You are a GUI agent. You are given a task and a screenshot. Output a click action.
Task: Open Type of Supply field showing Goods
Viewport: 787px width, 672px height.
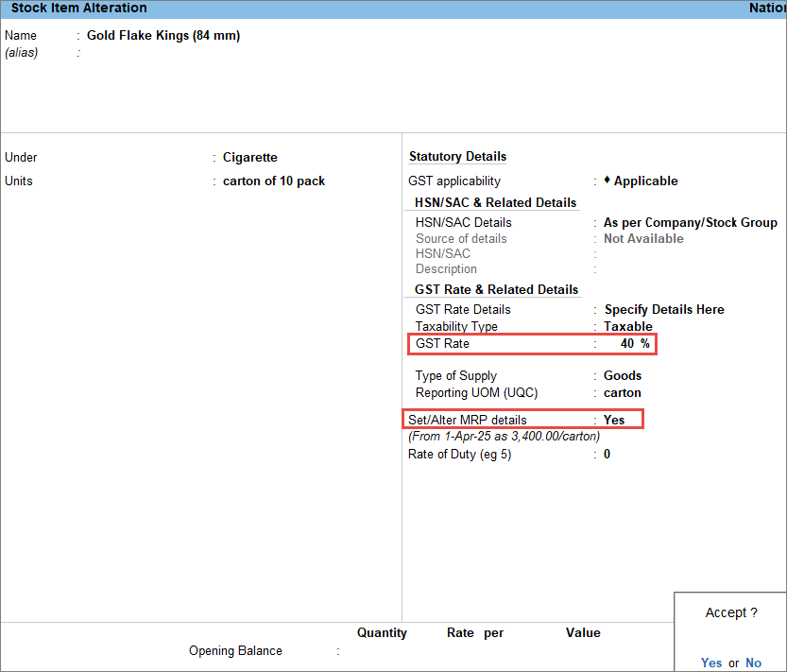click(x=623, y=376)
